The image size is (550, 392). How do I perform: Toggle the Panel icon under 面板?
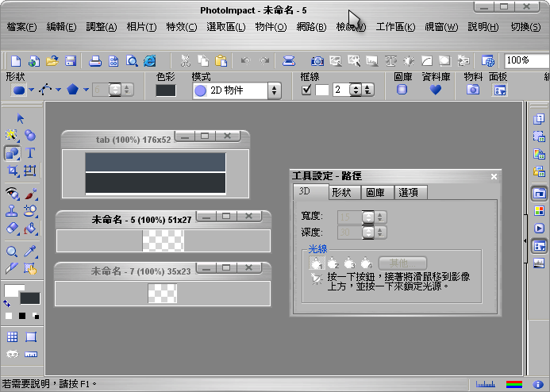pyautogui.click(x=499, y=90)
